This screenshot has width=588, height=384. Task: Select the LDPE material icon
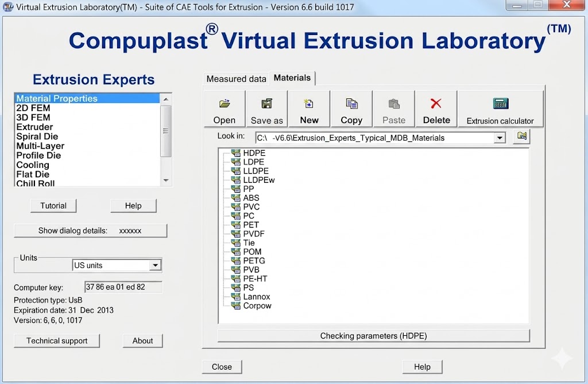click(x=236, y=162)
